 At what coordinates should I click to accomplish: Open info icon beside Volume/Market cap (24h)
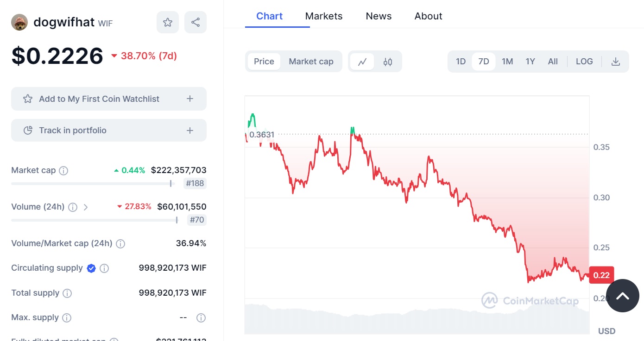(120, 243)
